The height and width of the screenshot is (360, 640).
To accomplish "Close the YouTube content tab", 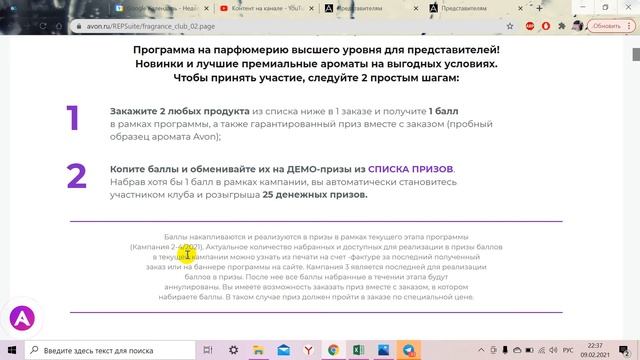I will (x=311, y=8).
